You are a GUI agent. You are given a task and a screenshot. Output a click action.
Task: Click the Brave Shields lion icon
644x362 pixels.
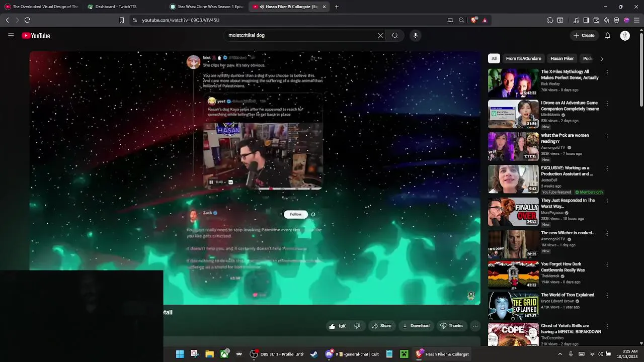click(x=474, y=20)
